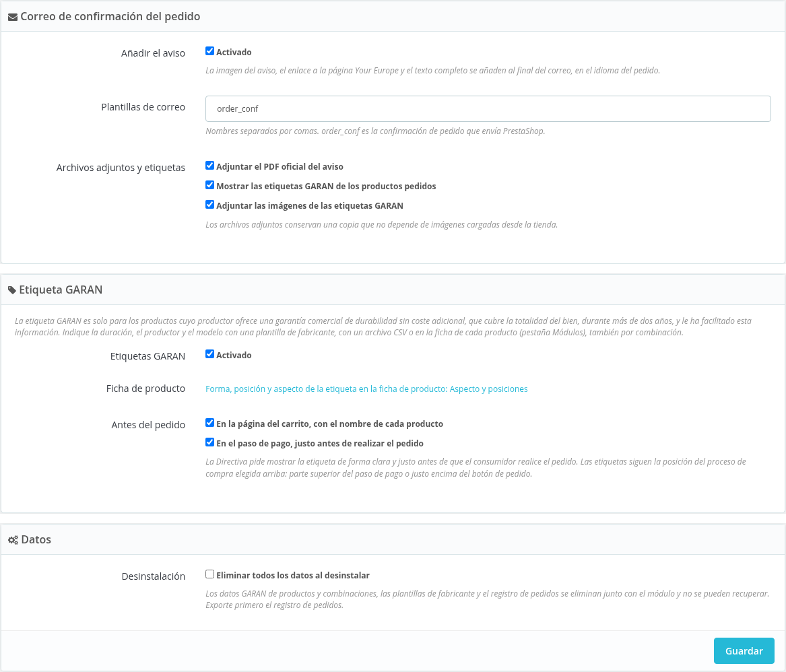Enable Eliminar todos los datos al desinstalar
The width and height of the screenshot is (786, 672).
pos(210,574)
